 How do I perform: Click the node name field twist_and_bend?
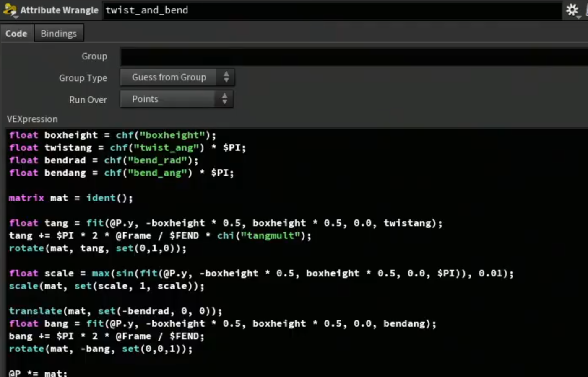click(332, 10)
